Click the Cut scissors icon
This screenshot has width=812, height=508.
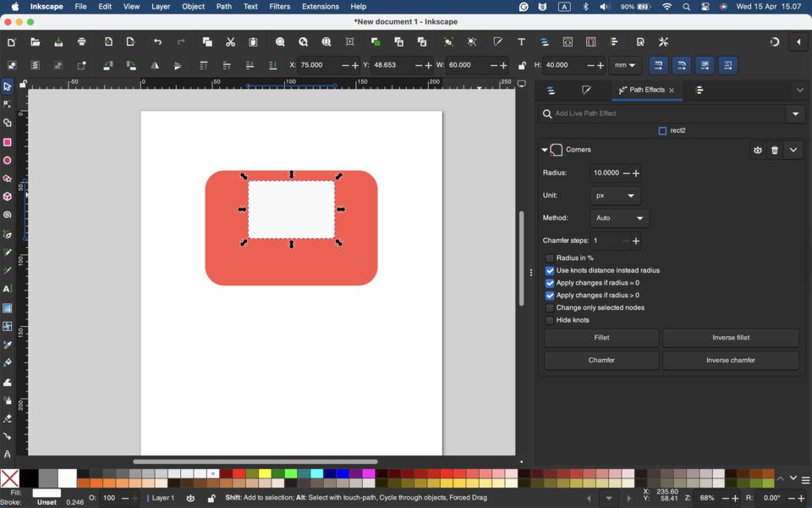pos(230,42)
